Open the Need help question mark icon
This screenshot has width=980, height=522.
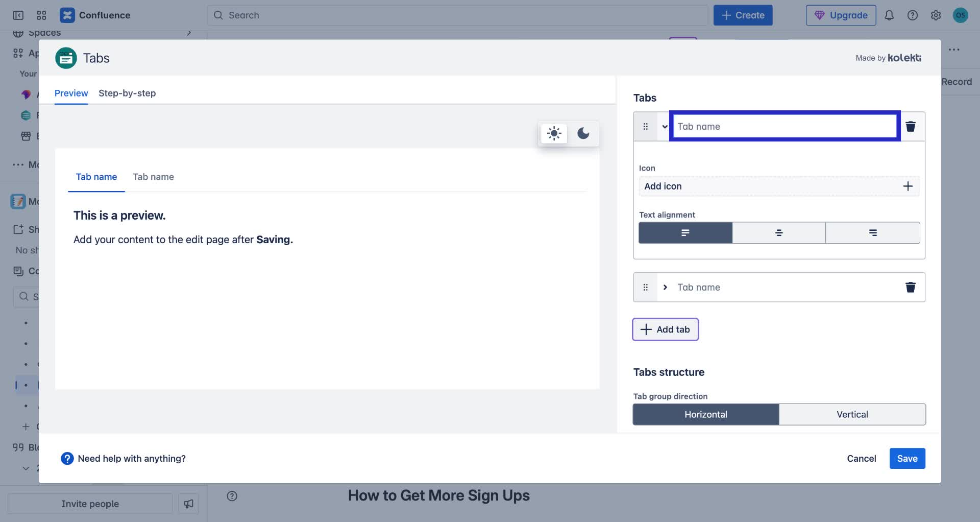coord(67,458)
